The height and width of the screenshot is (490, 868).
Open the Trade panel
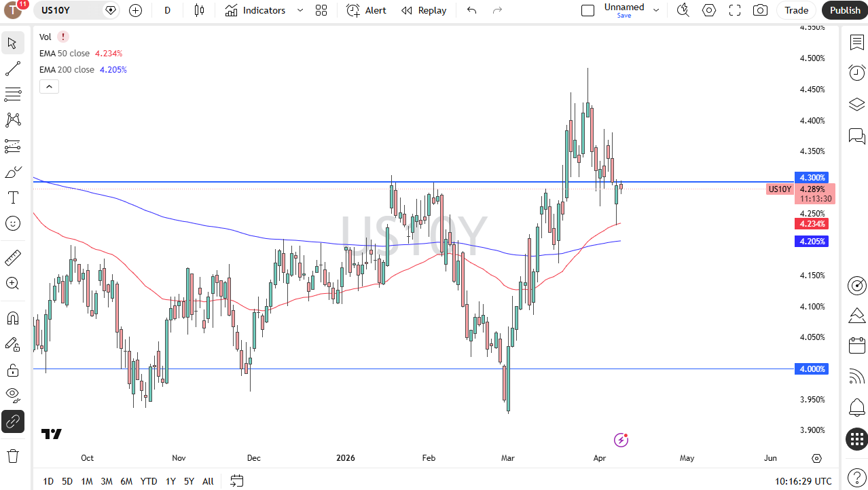tap(797, 10)
